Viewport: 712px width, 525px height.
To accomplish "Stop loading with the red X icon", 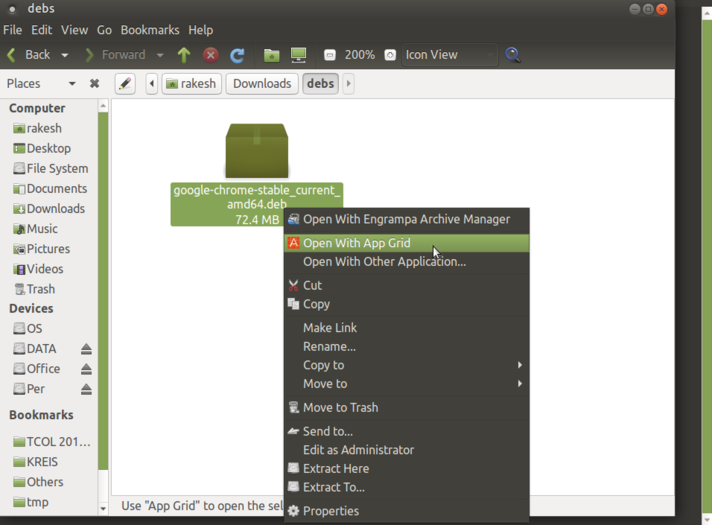I will point(210,55).
